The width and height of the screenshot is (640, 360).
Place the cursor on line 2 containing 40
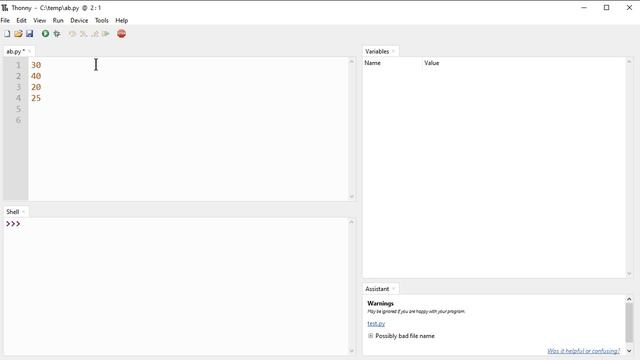click(36, 76)
